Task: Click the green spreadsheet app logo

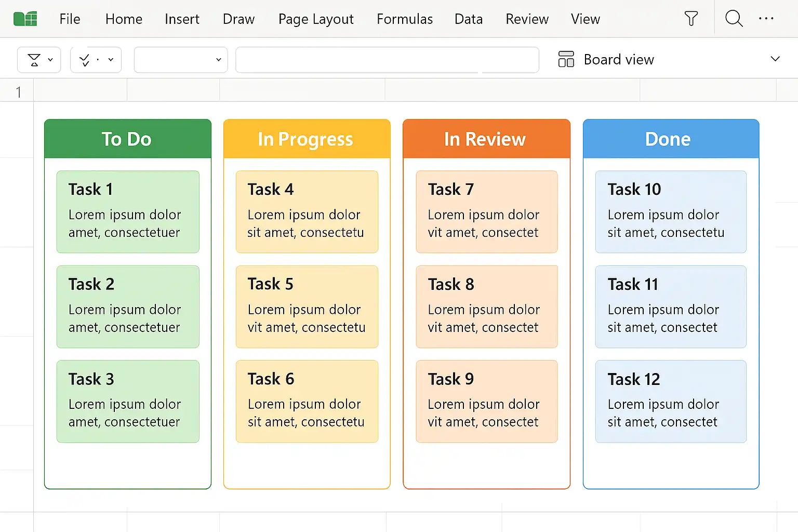Action: (25, 19)
